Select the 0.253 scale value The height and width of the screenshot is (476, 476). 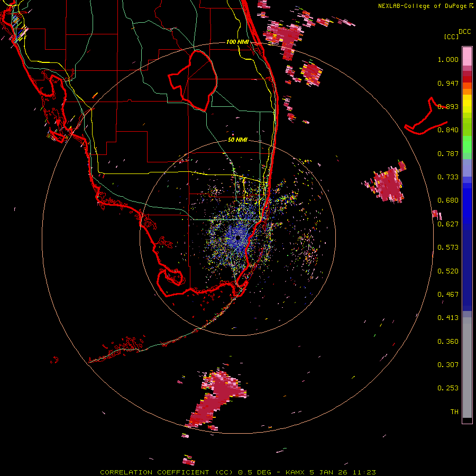pyautogui.click(x=448, y=388)
